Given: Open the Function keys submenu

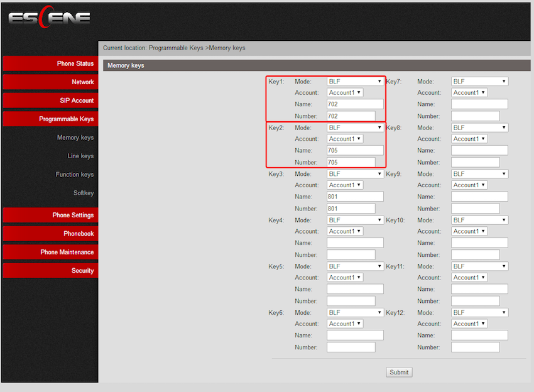Looking at the screenshot, I should [75, 175].
